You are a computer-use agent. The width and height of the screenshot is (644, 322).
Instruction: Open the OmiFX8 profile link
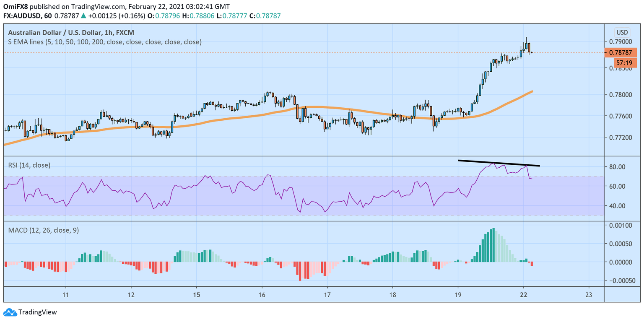pyautogui.click(x=16, y=6)
